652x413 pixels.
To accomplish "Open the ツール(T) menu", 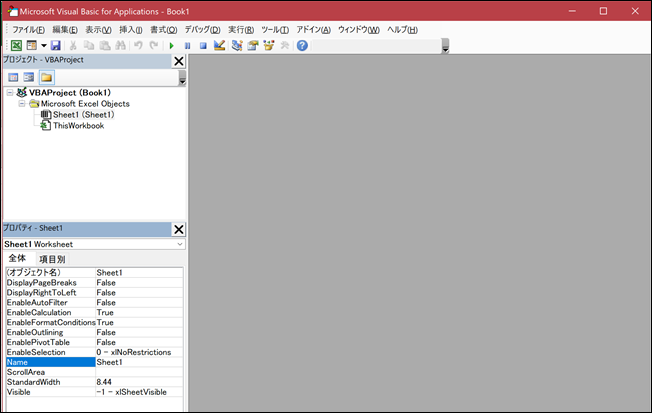I will tap(275, 30).
